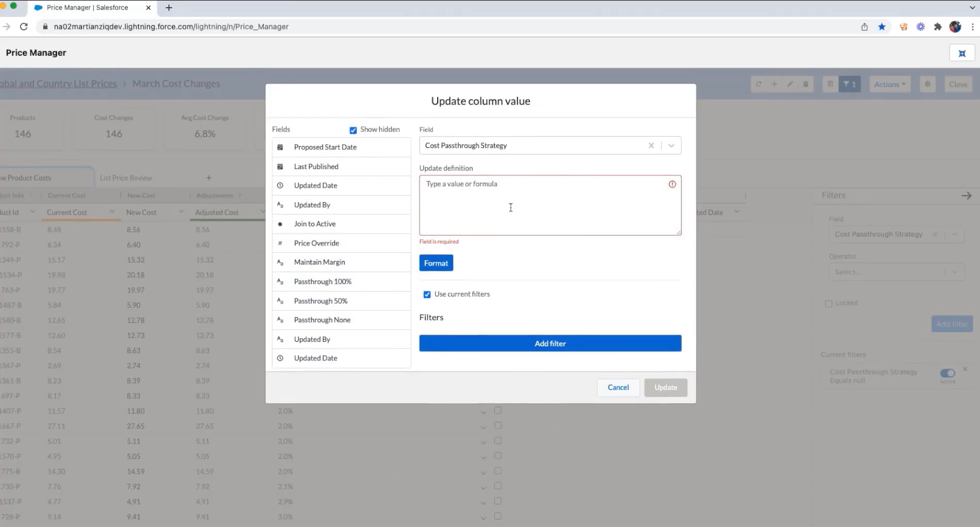Select the Price Override field
980x527 pixels.
coord(341,243)
